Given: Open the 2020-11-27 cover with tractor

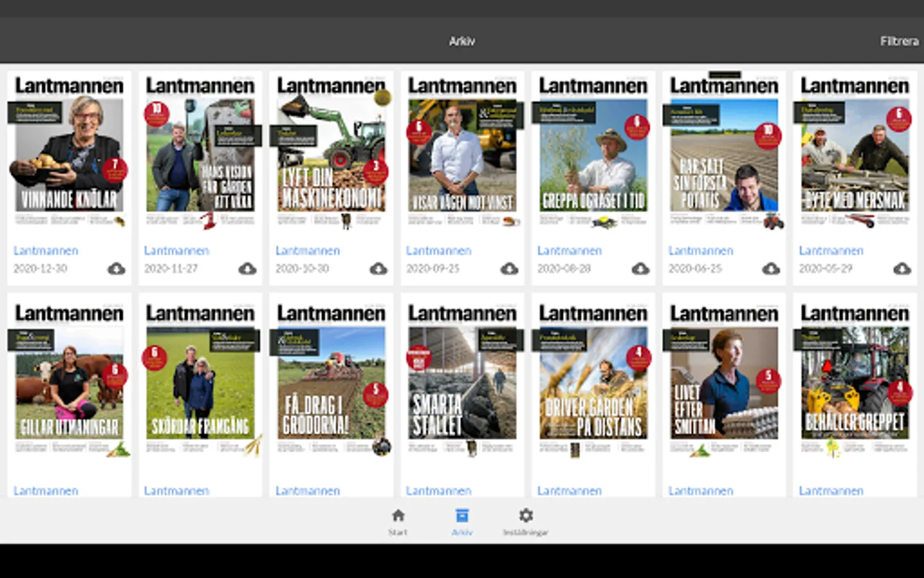Looking at the screenshot, I should (200, 152).
